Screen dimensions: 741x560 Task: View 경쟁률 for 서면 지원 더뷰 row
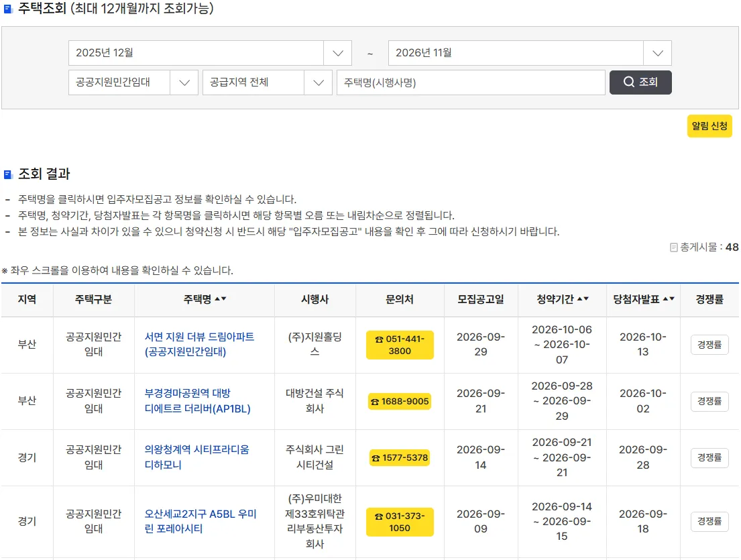pos(709,345)
